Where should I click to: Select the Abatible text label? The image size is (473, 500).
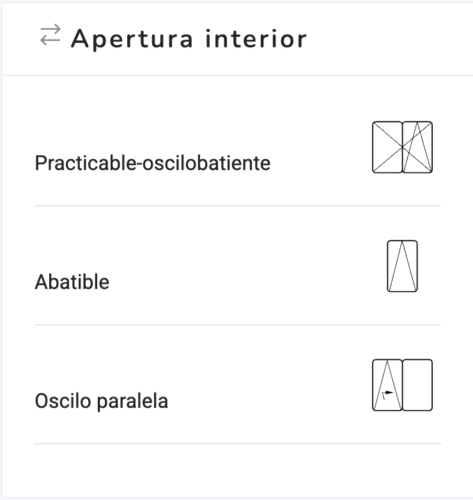click(x=72, y=282)
